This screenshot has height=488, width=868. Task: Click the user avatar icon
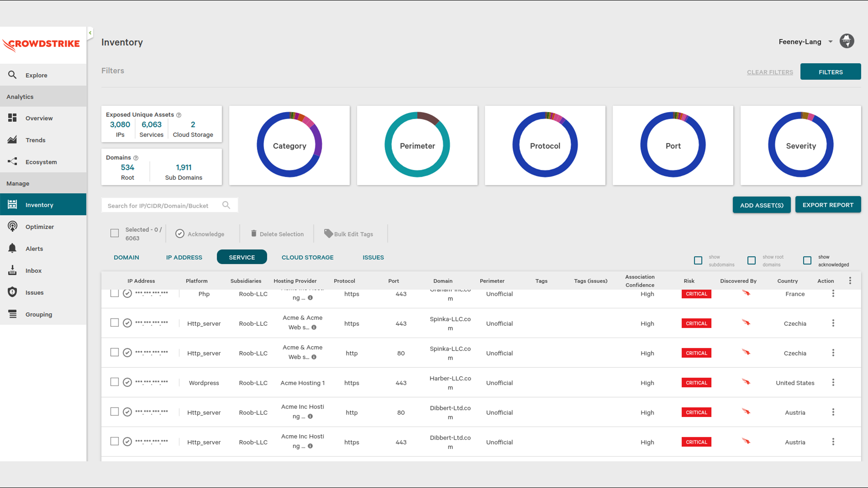pyautogui.click(x=847, y=41)
